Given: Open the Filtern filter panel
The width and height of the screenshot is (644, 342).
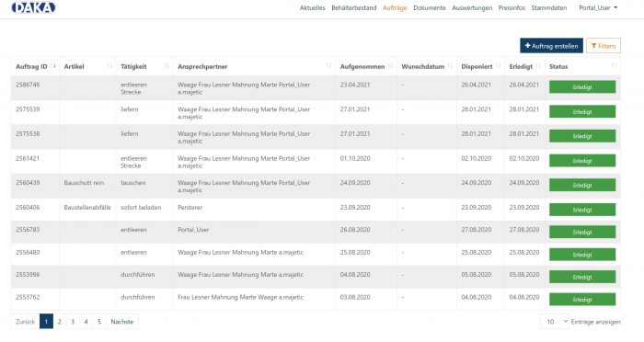Looking at the screenshot, I should [x=603, y=46].
